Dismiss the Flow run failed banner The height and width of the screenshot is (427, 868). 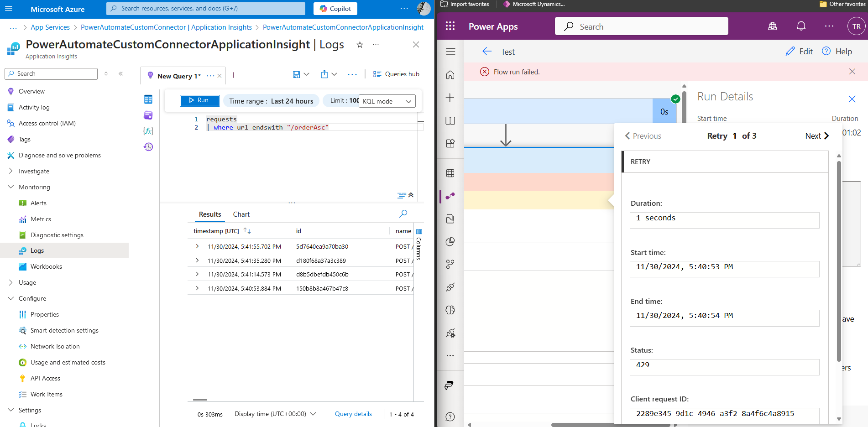click(852, 72)
